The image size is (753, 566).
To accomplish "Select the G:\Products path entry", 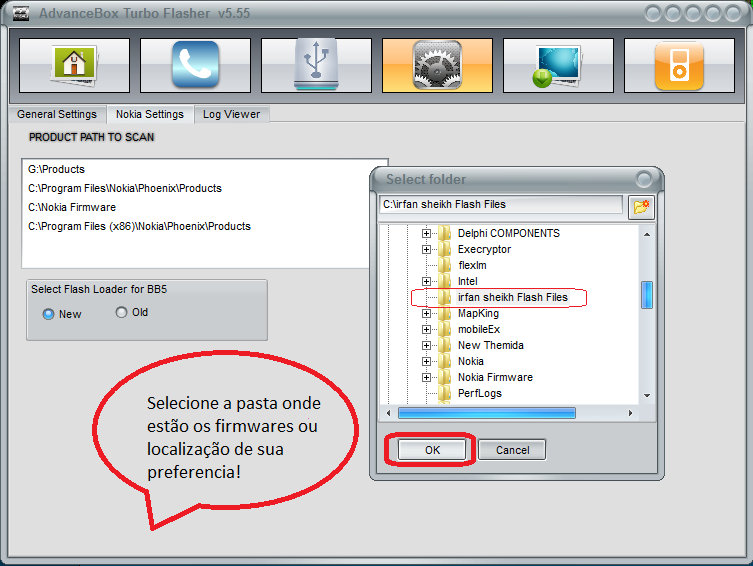I will pyautogui.click(x=56, y=169).
